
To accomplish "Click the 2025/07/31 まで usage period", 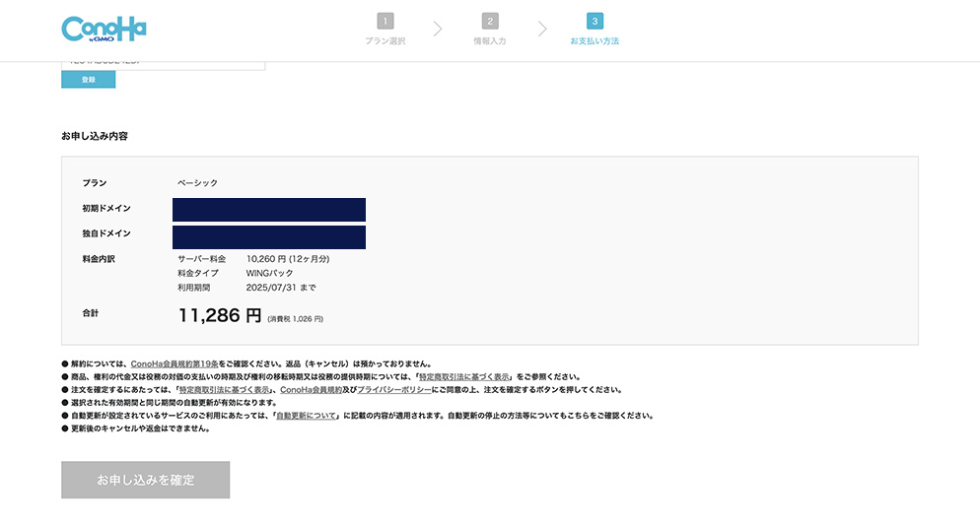I will 281,288.
